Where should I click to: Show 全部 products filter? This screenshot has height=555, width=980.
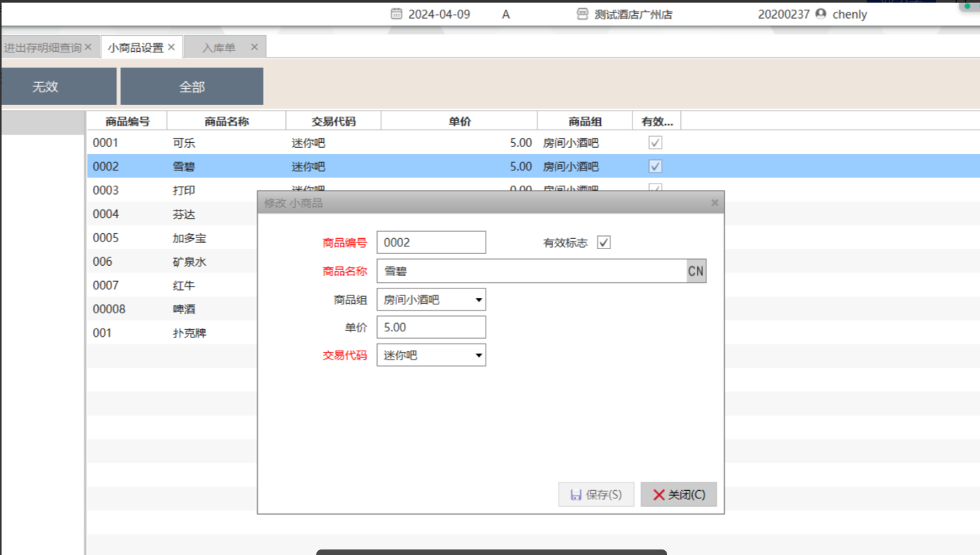[x=192, y=87]
